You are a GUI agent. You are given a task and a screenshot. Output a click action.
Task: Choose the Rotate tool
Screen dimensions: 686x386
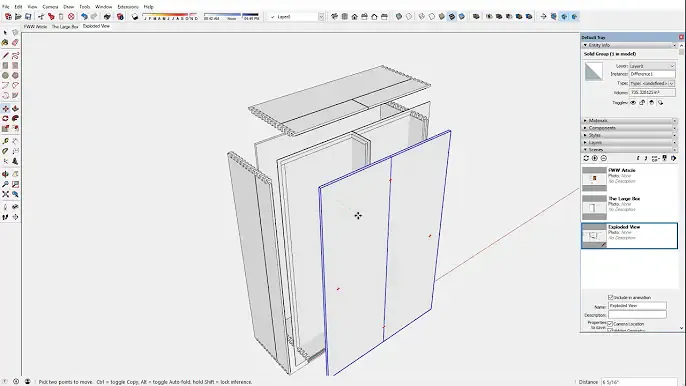coord(5,119)
